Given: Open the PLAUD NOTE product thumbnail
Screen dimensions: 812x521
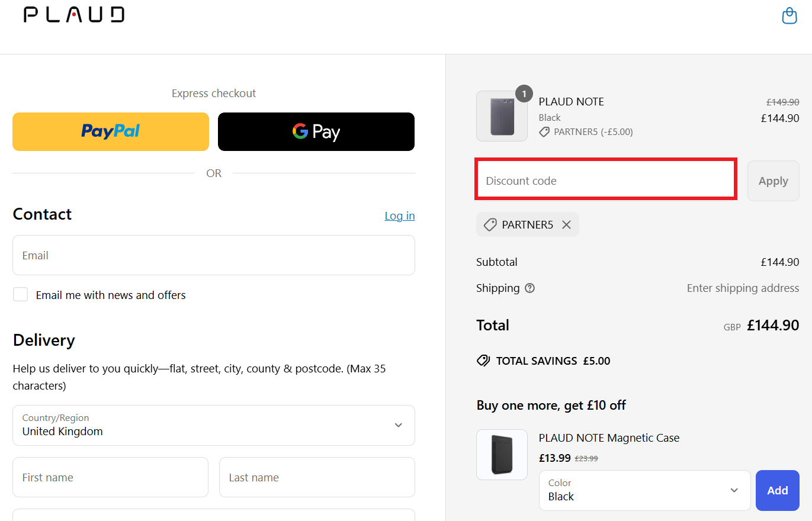Looking at the screenshot, I should [x=502, y=116].
